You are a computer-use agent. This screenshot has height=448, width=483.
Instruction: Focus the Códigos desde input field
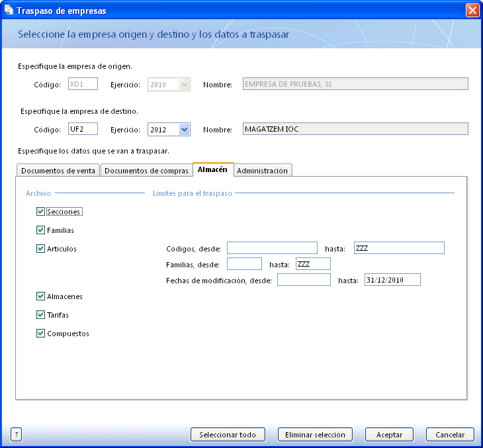pyautogui.click(x=272, y=248)
